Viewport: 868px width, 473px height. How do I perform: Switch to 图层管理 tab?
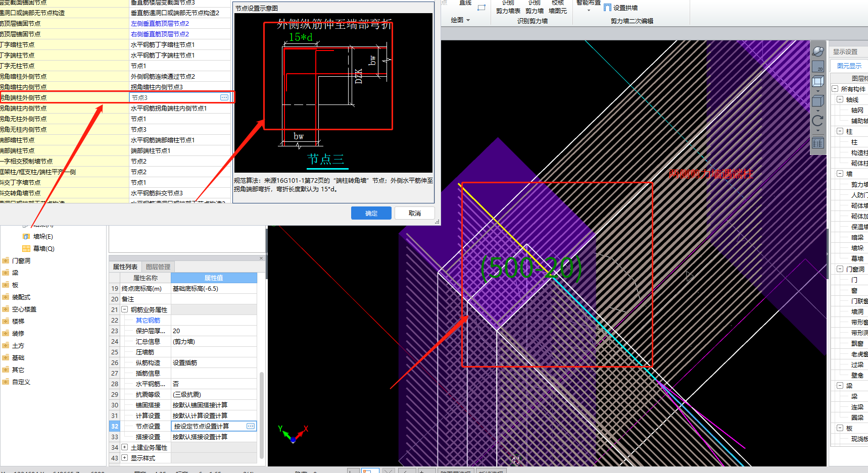click(158, 267)
